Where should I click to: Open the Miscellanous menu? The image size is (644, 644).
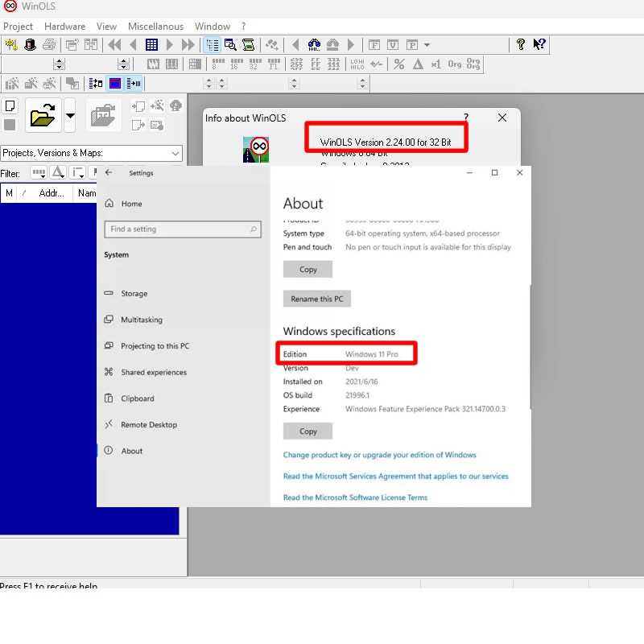(x=155, y=27)
